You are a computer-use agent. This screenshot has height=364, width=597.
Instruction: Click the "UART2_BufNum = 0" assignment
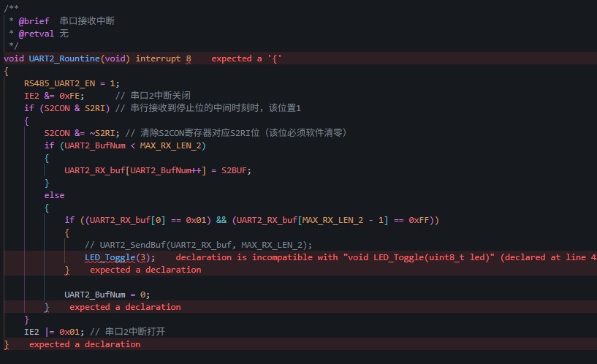click(x=107, y=295)
